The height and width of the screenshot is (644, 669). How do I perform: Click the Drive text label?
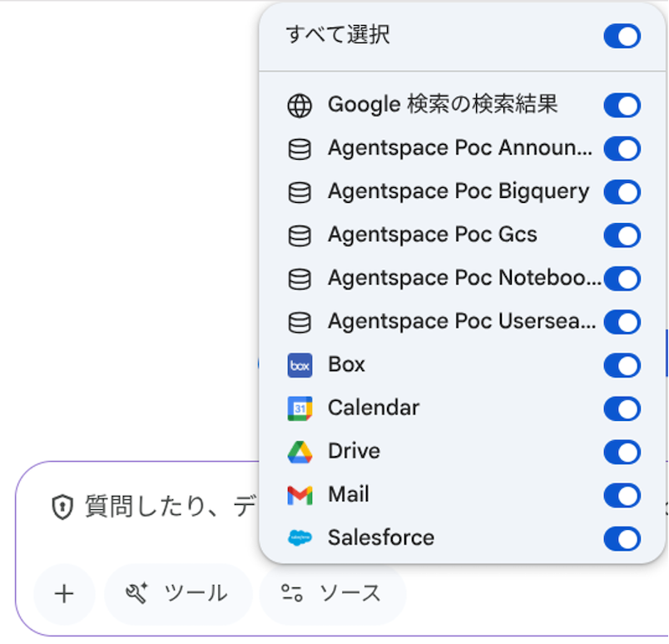click(x=354, y=452)
